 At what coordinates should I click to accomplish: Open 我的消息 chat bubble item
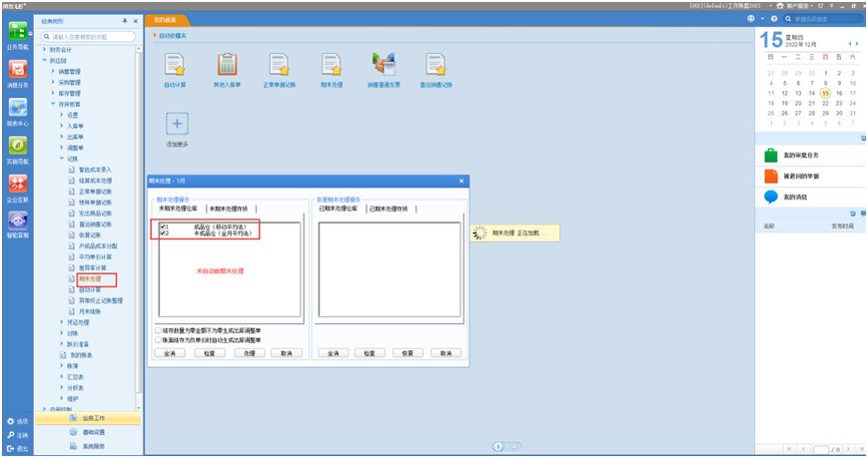tap(771, 197)
